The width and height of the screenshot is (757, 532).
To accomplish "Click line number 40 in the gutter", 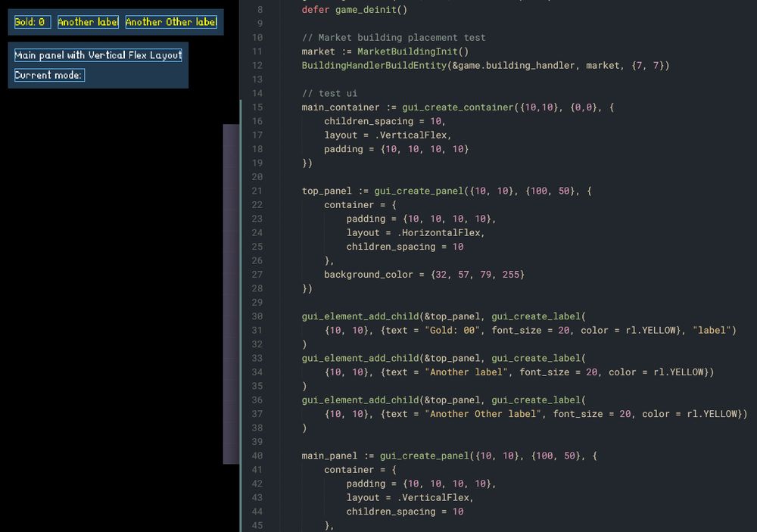I will [x=257, y=456].
